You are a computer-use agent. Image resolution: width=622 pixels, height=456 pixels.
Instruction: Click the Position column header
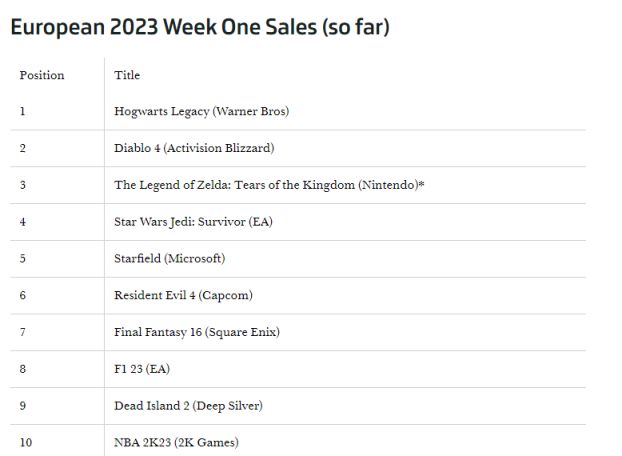pyautogui.click(x=41, y=75)
